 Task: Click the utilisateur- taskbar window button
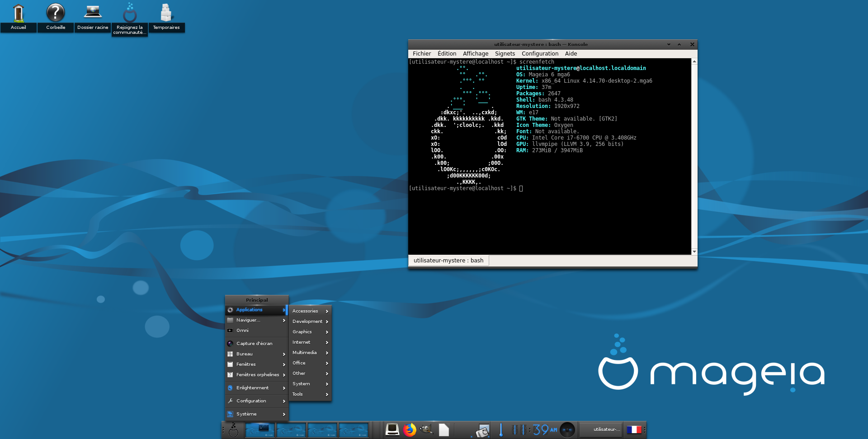click(x=601, y=430)
